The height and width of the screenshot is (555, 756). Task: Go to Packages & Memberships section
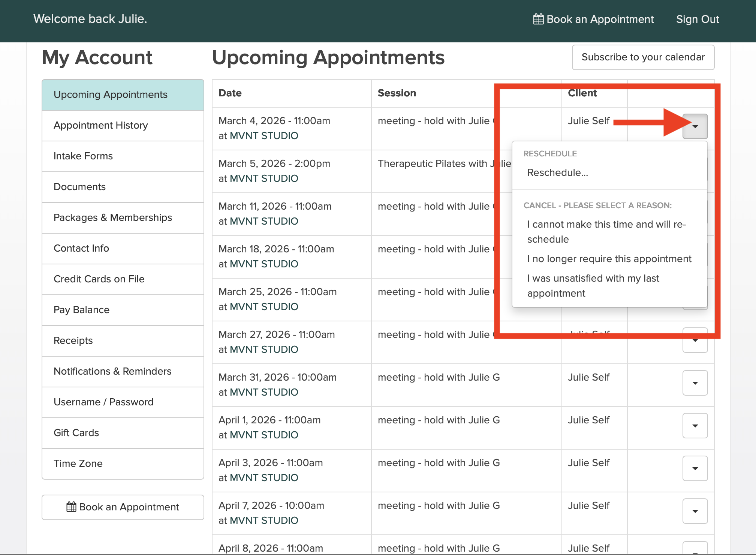click(112, 217)
